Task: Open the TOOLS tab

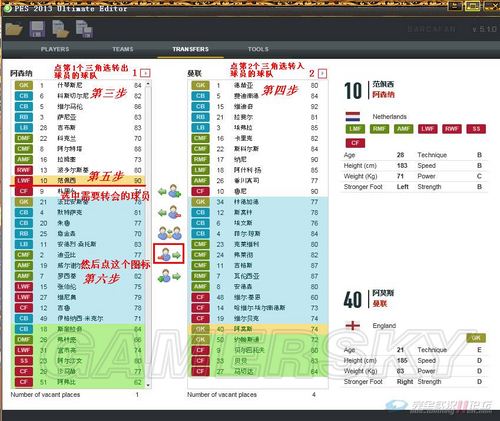Action: tap(258, 49)
